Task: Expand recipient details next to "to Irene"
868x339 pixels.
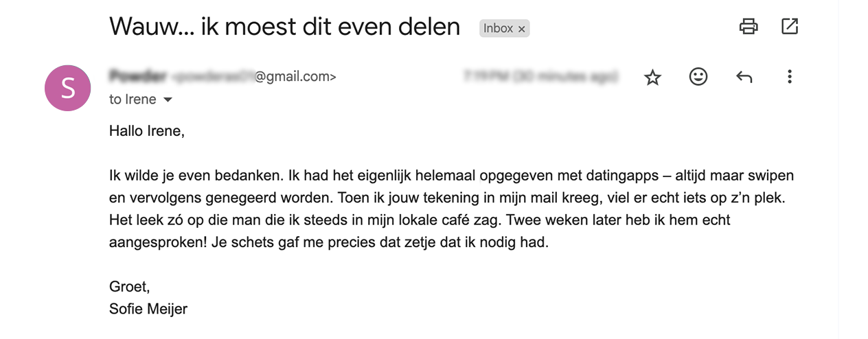Action: (168, 100)
